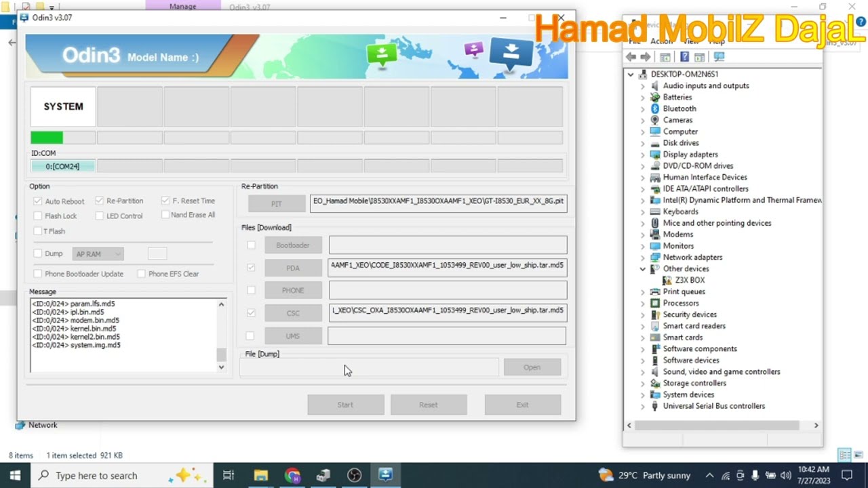
Task: Click the PDA file path field
Action: (448, 268)
